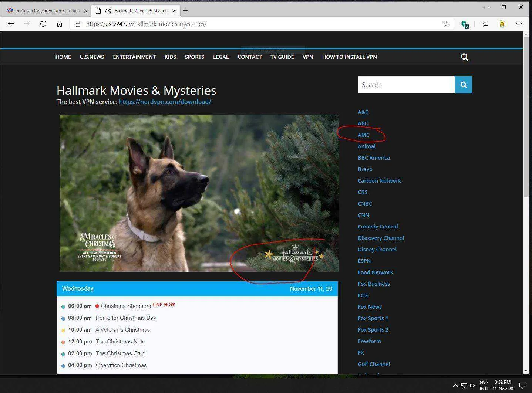Viewport: 532px width, 393px height.
Task: Add page to favorites star icon
Action: pos(446,24)
